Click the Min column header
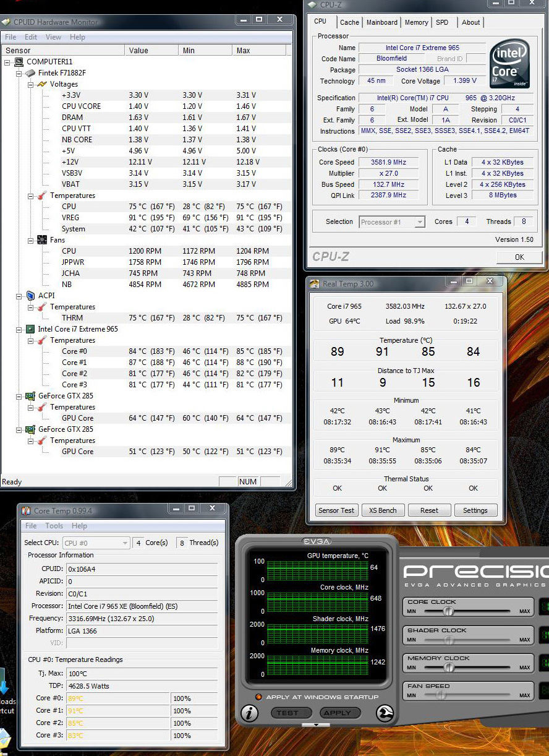The height and width of the screenshot is (756, 549). pyautogui.click(x=206, y=50)
